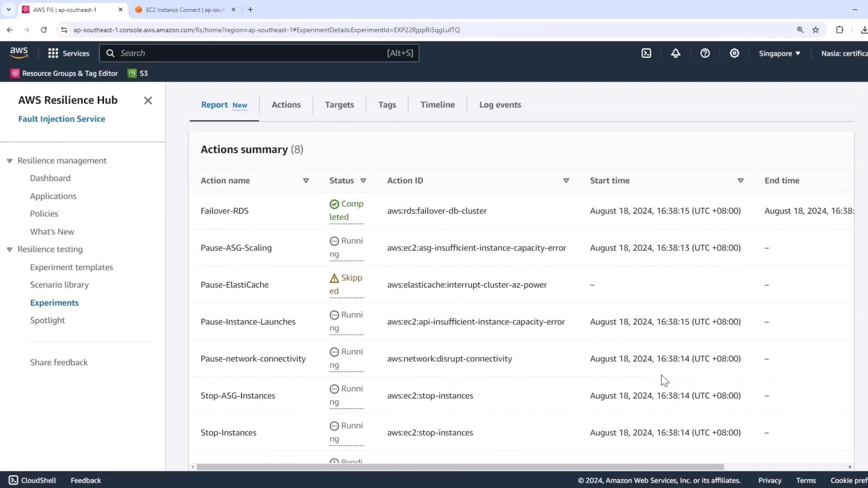Click the browser forward arrow
The width and height of the screenshot is (868, 488).
click(x=27, y=30)
